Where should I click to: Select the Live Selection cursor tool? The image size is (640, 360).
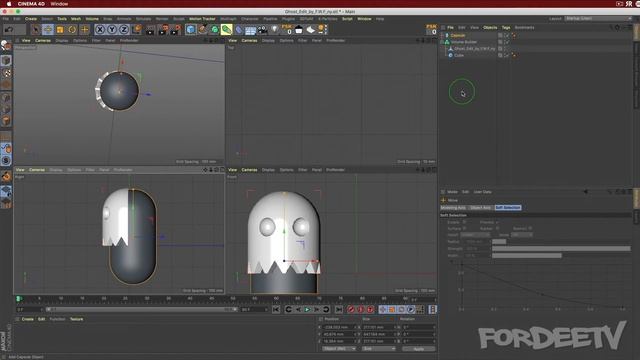pyautogui.click(x=36, y=29)
